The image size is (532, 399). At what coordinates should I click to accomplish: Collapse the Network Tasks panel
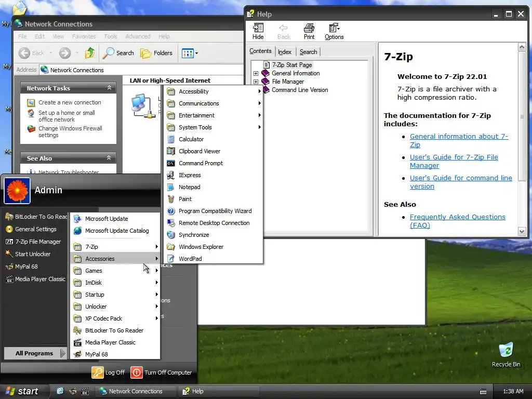click(109, 88)
